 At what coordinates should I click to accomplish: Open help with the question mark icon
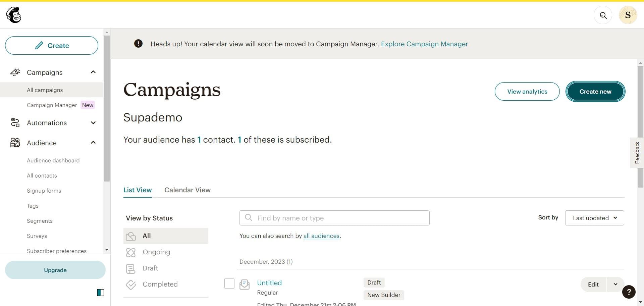[x=629, y=292]
